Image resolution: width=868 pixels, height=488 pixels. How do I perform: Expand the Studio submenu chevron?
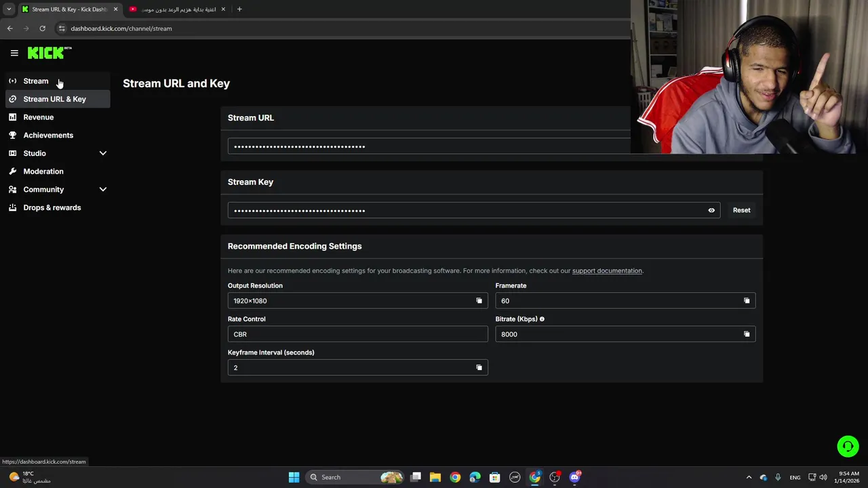[103, 153]
